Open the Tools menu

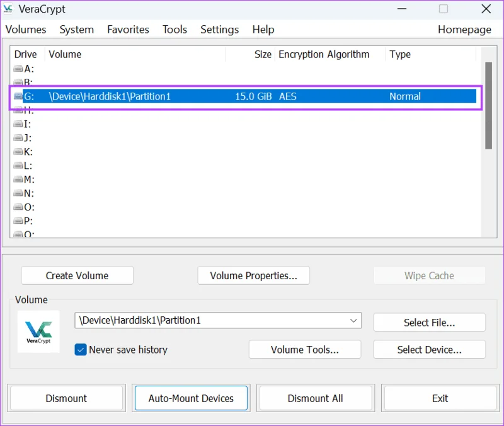click(x=175, y=30)
